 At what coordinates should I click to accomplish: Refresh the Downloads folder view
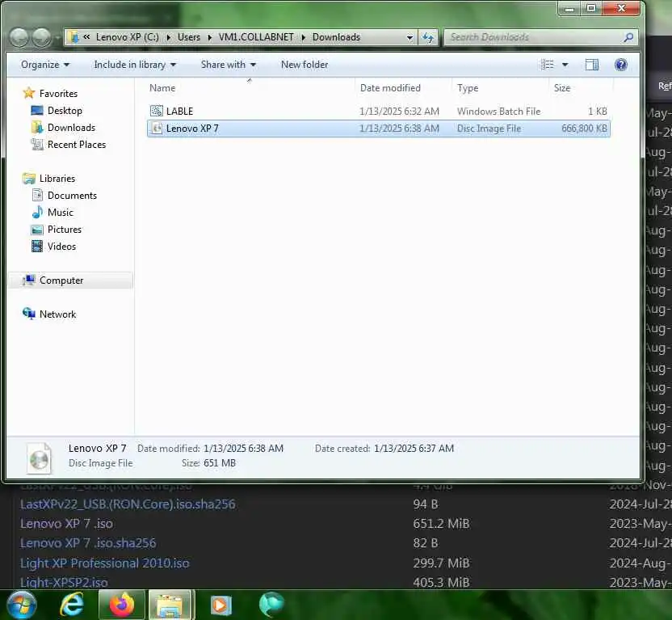coord(428,37)
